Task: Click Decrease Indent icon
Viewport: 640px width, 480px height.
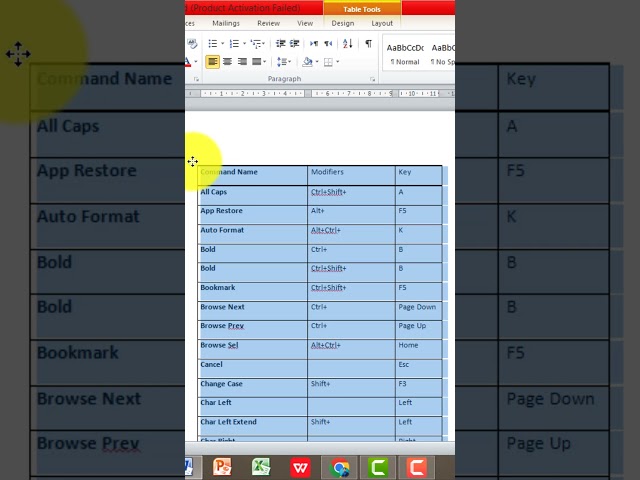Action: tap(280, 43)
